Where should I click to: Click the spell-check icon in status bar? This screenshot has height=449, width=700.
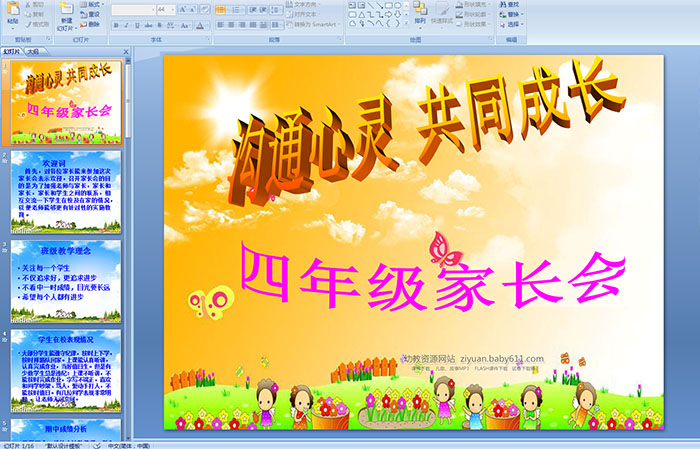pos(96,445)
